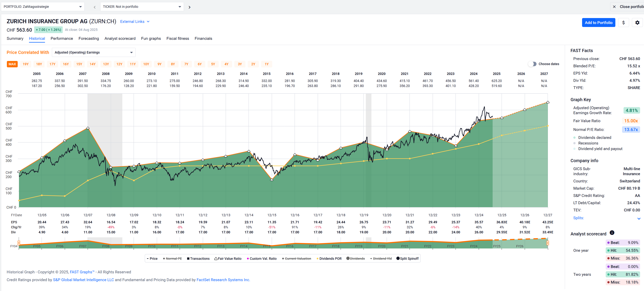Select the 10Y time range
The width and height of the screenshot is (644, 291).
146,64
